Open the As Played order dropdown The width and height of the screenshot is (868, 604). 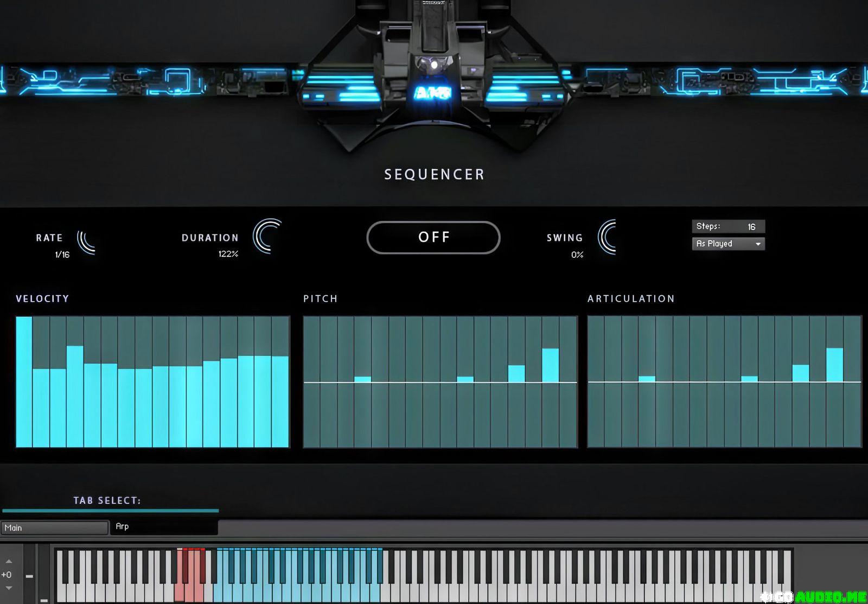[x=728, y=244]
